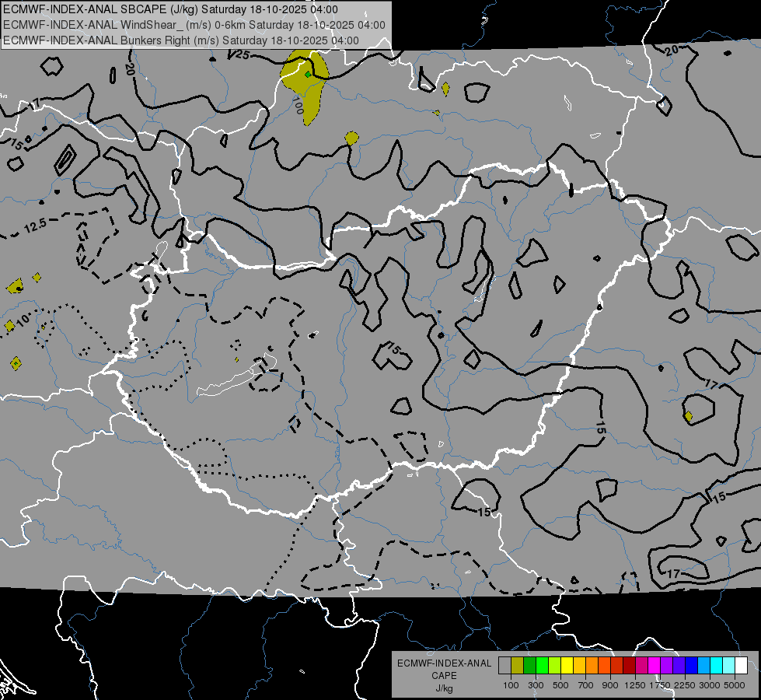Click the legend value 700
The width and height of the screenshot is (761, 700).
pyautogui.click(x=586, y=685)
